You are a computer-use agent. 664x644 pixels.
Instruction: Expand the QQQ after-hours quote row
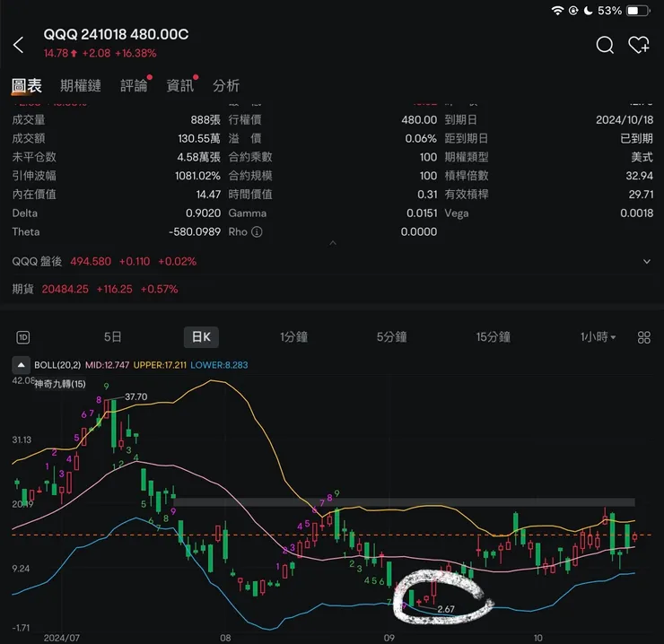click(x=647, y=261)
